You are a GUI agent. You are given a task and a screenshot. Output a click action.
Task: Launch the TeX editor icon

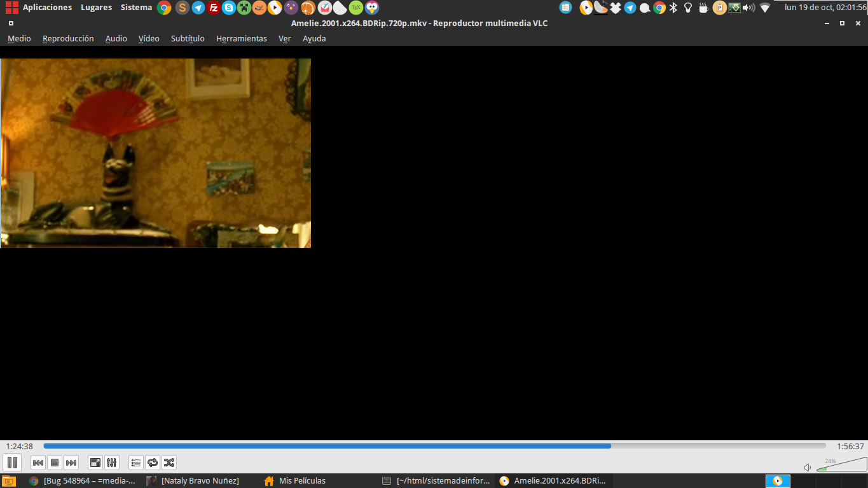pos(356,8)
